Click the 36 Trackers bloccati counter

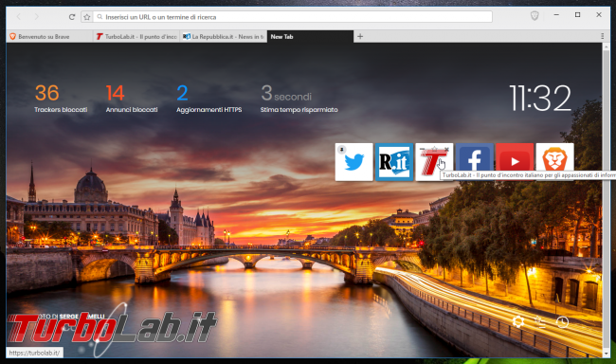click(61, 99)
